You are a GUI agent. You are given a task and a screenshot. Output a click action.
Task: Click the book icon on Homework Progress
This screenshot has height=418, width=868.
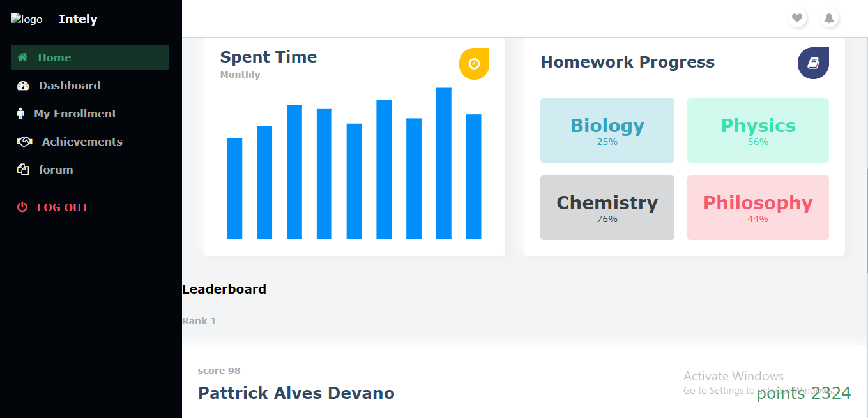[x=812, y=63]
